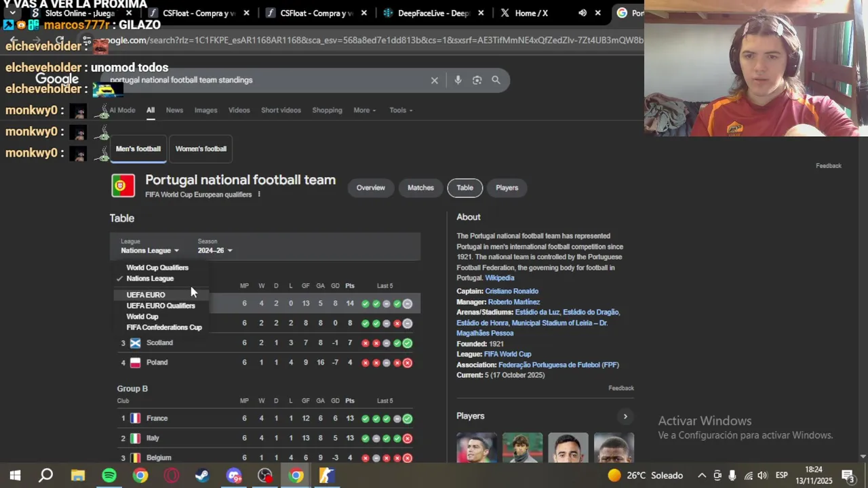Expand the Tools search menu
Image resolution: width=868 pixels, height=488 pixels.
pos(401,110)
